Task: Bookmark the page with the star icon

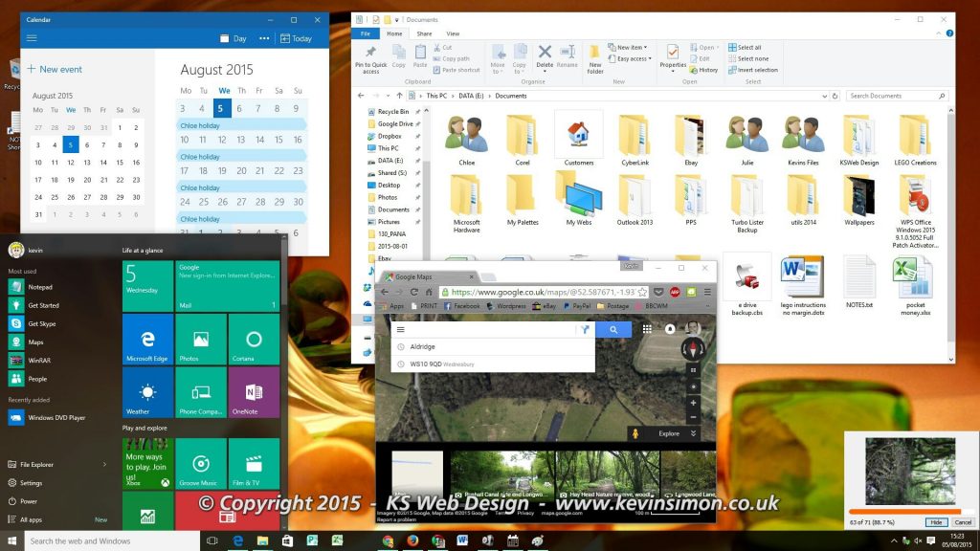Action: tap(644, 292)
